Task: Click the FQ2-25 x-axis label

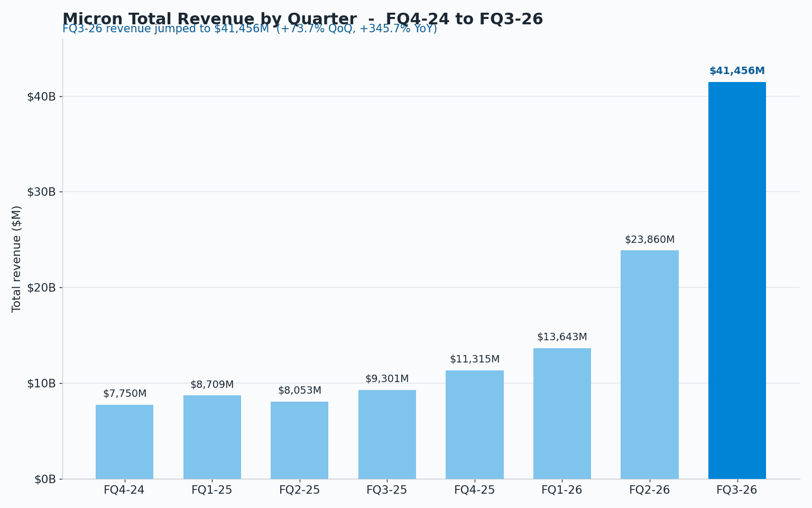Action: pyautogui.click(x=300, y=490)
